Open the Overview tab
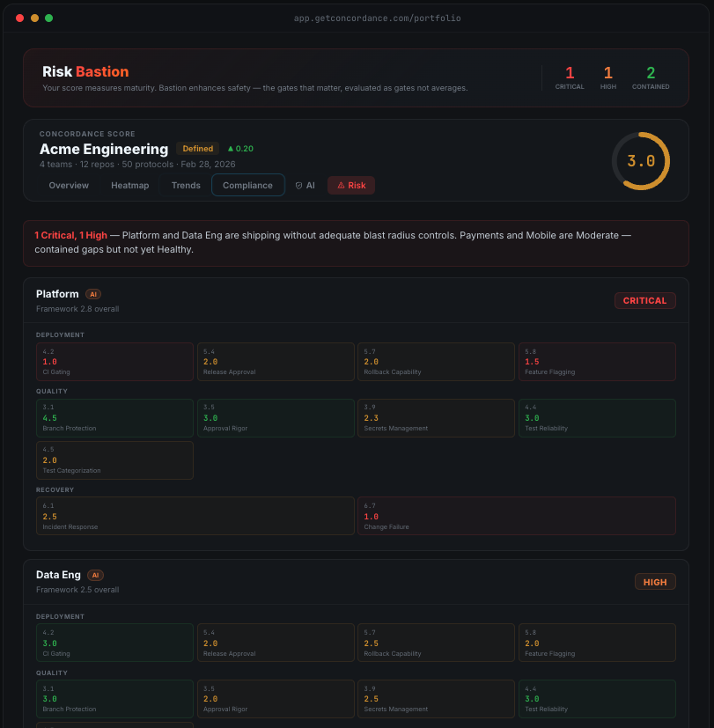The image size is (714, 728). [x=69, y=185]
